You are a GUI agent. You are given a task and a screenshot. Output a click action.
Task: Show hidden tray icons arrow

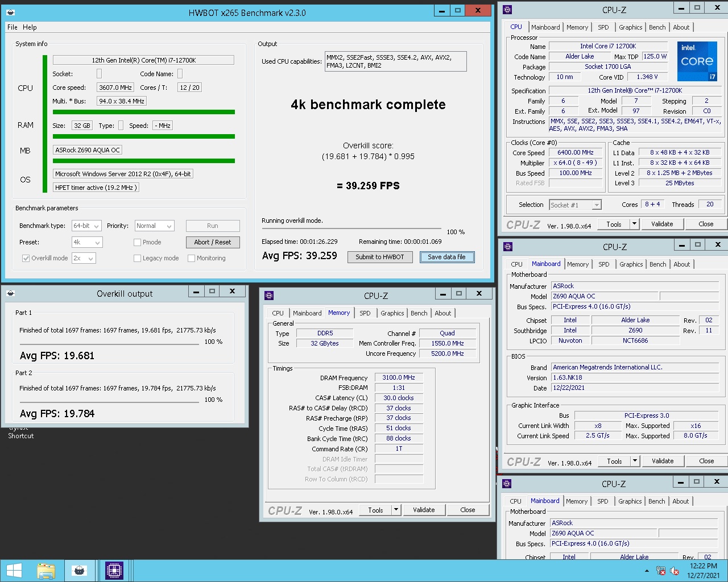pos(647,571)
